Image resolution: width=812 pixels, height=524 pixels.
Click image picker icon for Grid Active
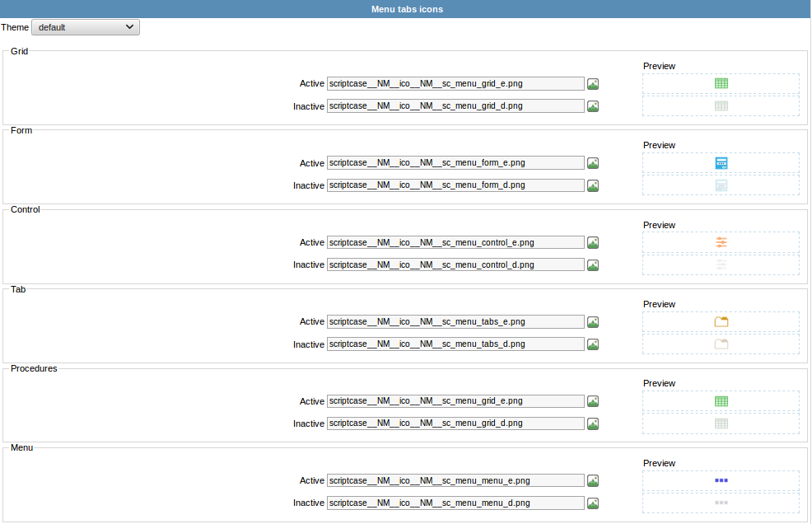pos(593,83)
